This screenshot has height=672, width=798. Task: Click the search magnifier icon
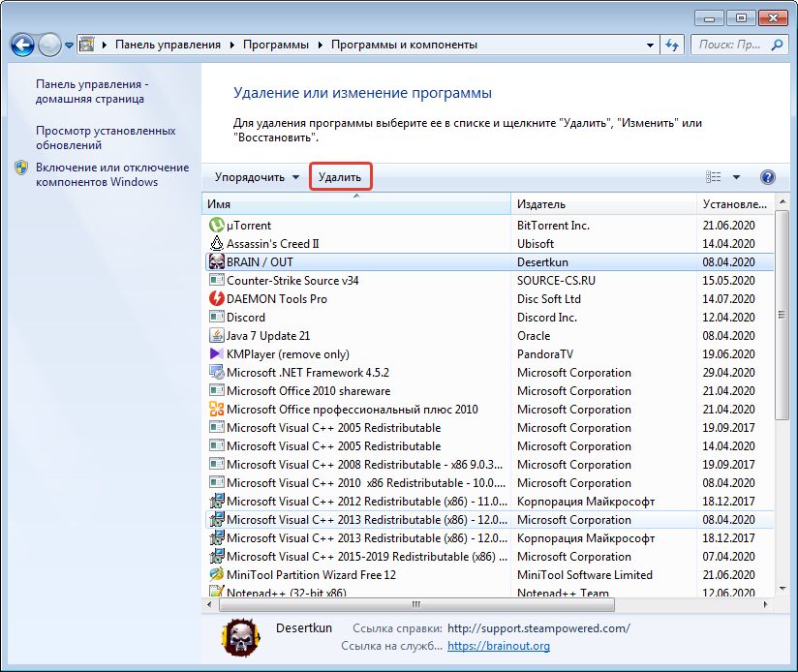777,45
